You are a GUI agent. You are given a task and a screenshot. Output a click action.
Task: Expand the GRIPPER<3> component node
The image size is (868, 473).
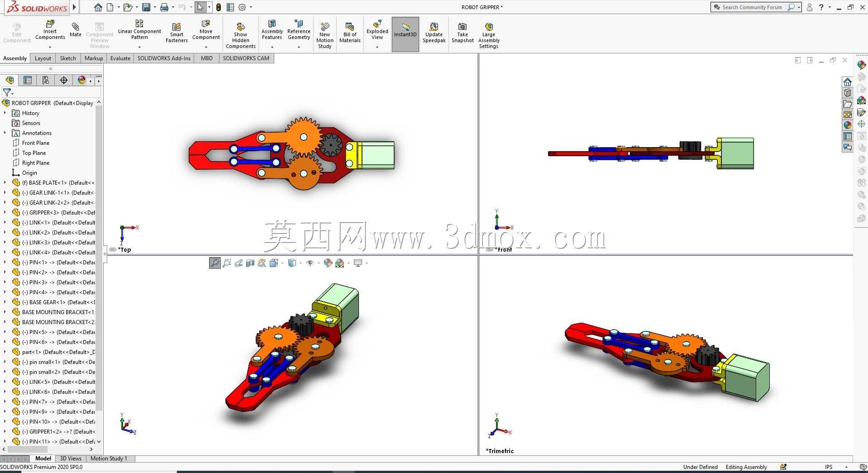[5, 213]
